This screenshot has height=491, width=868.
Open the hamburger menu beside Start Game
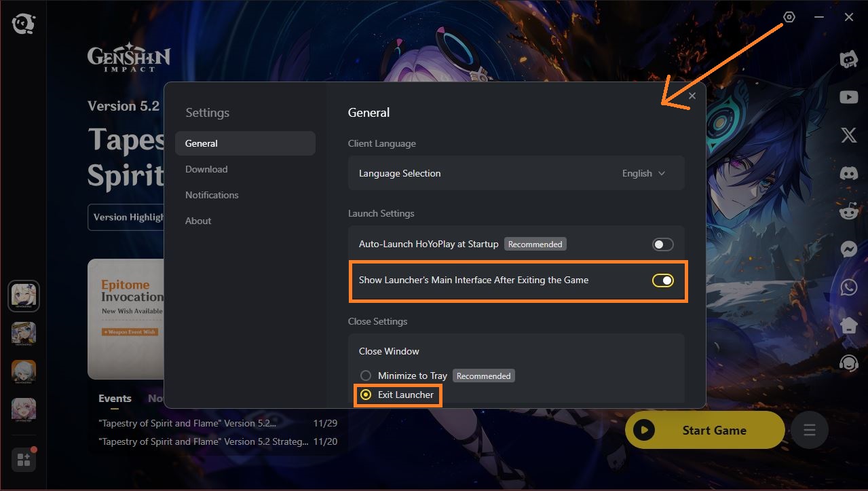coord(809,430)
